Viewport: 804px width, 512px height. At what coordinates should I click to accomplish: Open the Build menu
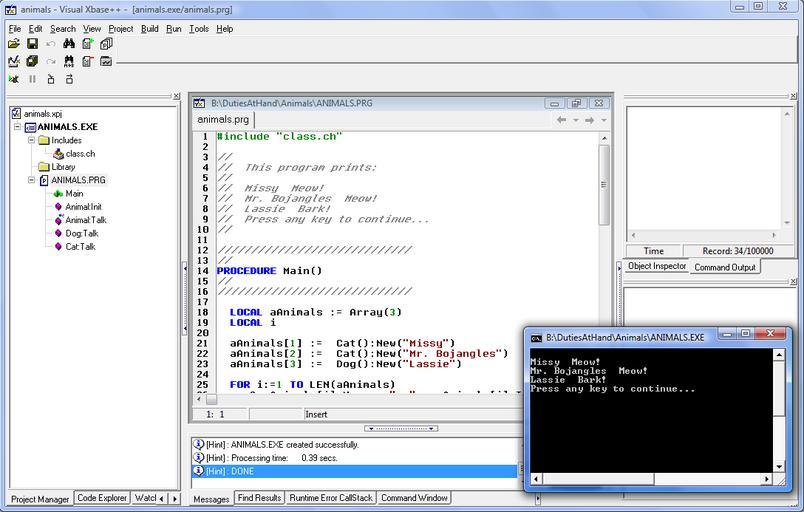pos(149,29)
